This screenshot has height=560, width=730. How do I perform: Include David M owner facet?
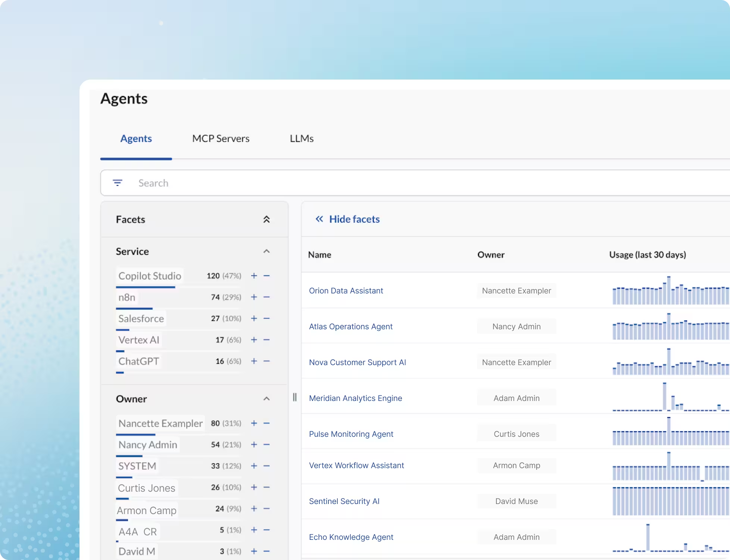[254, 551]
